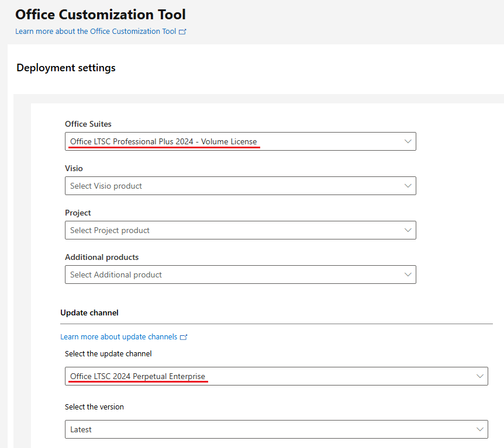Expand the Select Additional product dropdown
This screenshot has height=448, width=504.
click(x=234, y=275)
